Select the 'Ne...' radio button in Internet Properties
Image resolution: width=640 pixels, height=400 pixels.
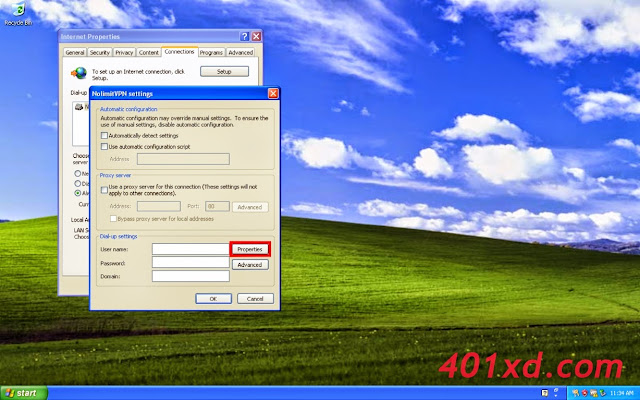click(x=78, y=173)
